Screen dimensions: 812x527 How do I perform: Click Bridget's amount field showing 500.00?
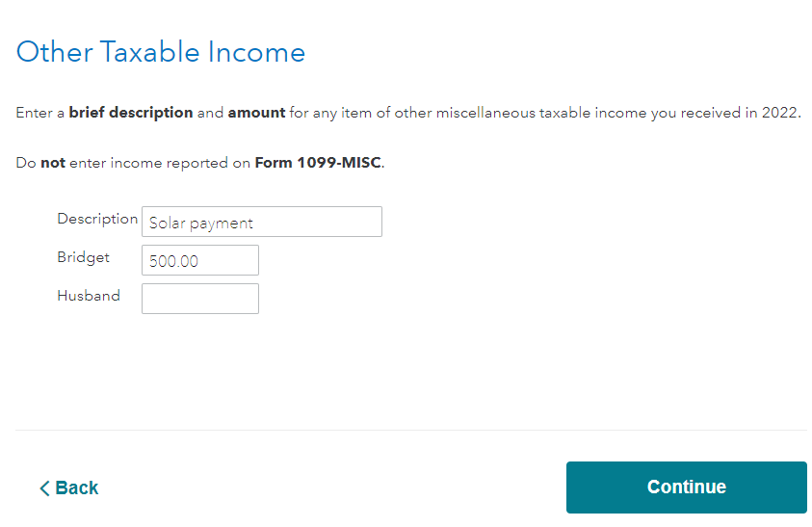point(199,260)
